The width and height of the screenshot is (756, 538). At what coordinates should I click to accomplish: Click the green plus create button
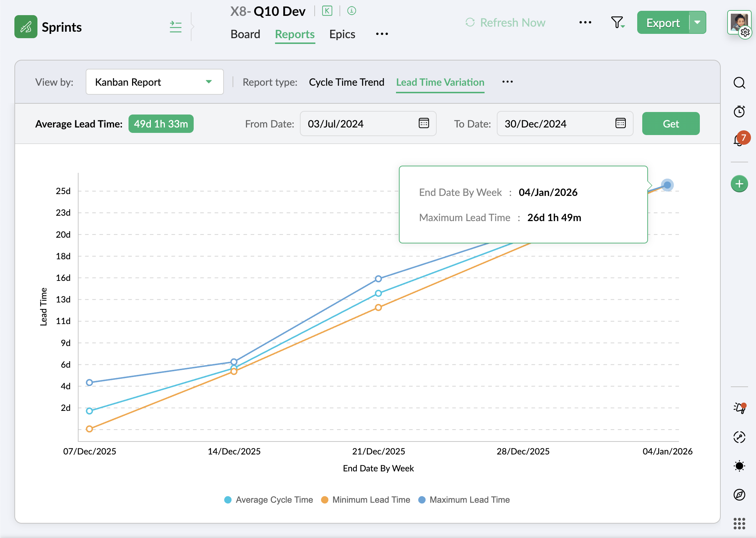pyautogui.click(x=739, y=184)
